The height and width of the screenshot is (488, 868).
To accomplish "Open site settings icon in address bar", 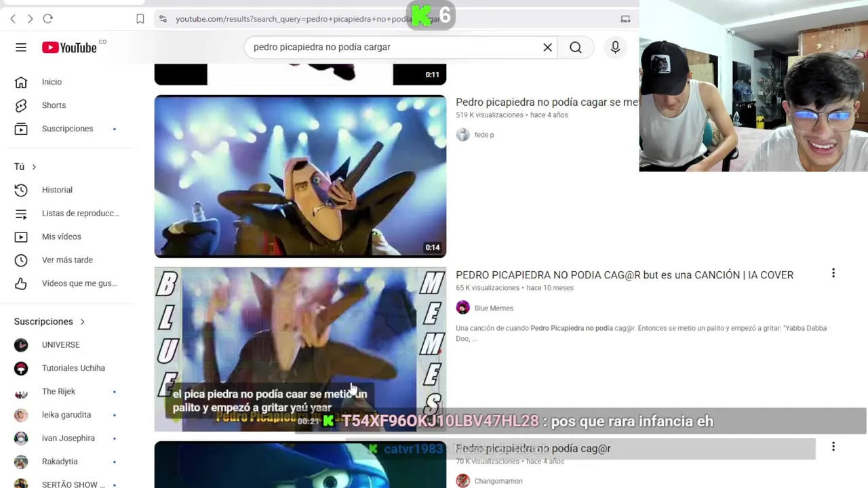I will pos(163,19).
